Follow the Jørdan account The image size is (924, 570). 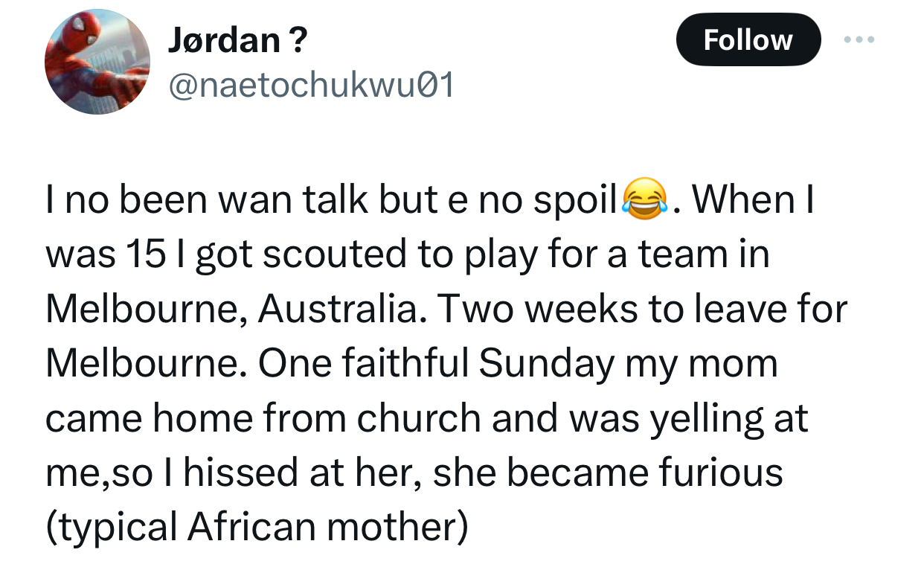(748, 39)
